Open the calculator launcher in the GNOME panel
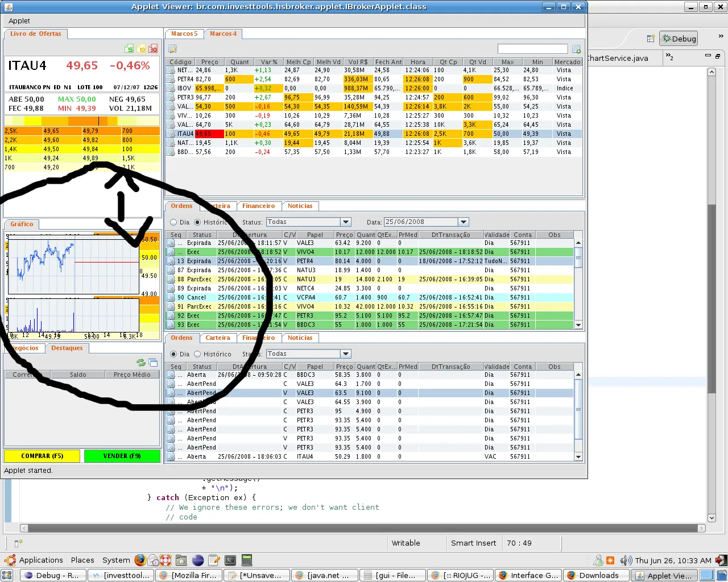The width and height of the screenshot is (728, 582). click(x=247, y=560)
